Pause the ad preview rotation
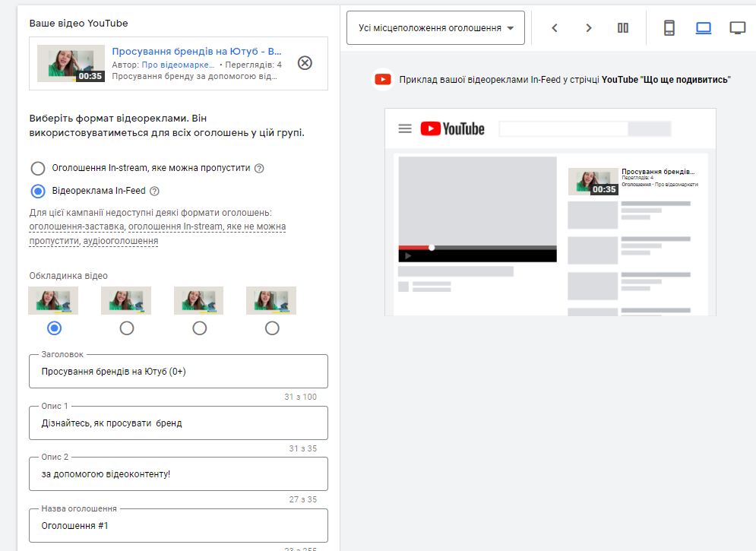The height and width of the screenshot is (551, 756). [x=623, y=28]
